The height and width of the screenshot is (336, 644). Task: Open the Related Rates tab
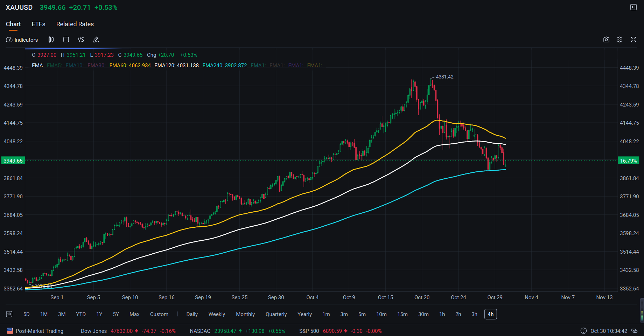coord(75,24)
